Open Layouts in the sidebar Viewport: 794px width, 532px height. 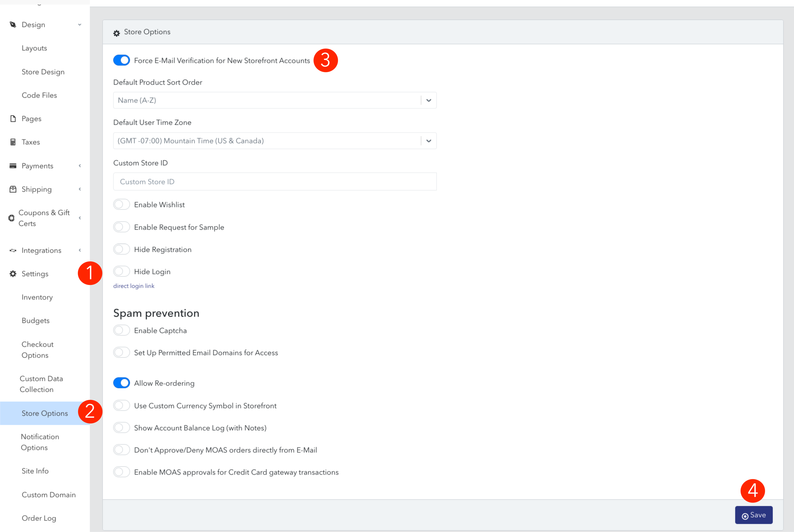[34, 48]
